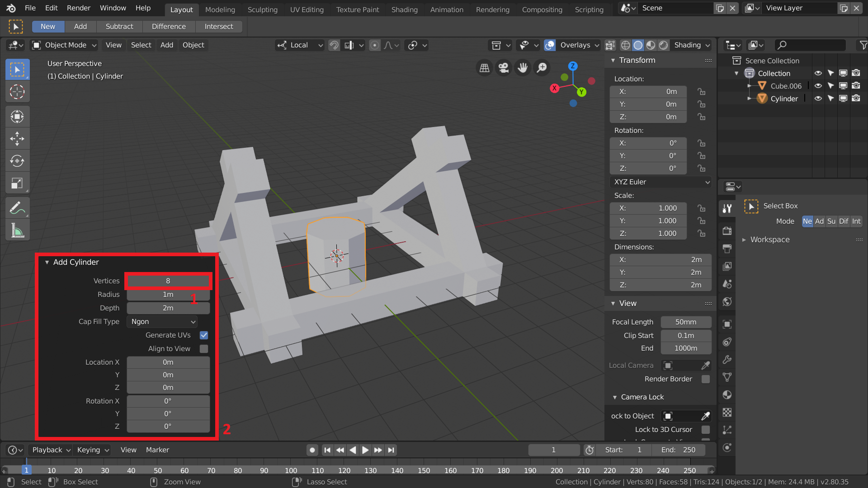Click the pan view hand icon
This screenshot has width=868, height=488.
pyautogui.click(x=523, y=68)
